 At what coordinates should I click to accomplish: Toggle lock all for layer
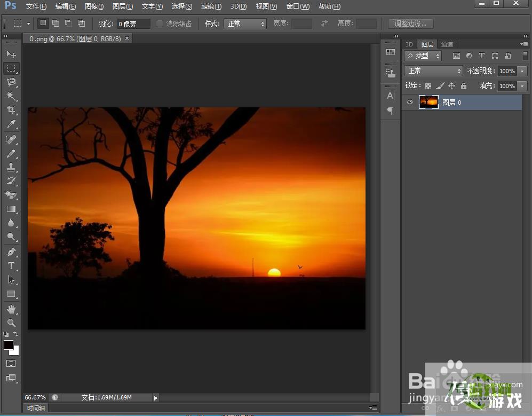(x=464, y=86)
